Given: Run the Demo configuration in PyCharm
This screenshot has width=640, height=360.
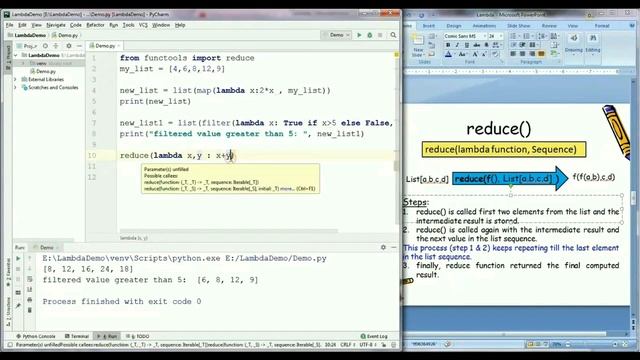Looking at the screenshot, I should pyautogui.click(x=359, y=35).
